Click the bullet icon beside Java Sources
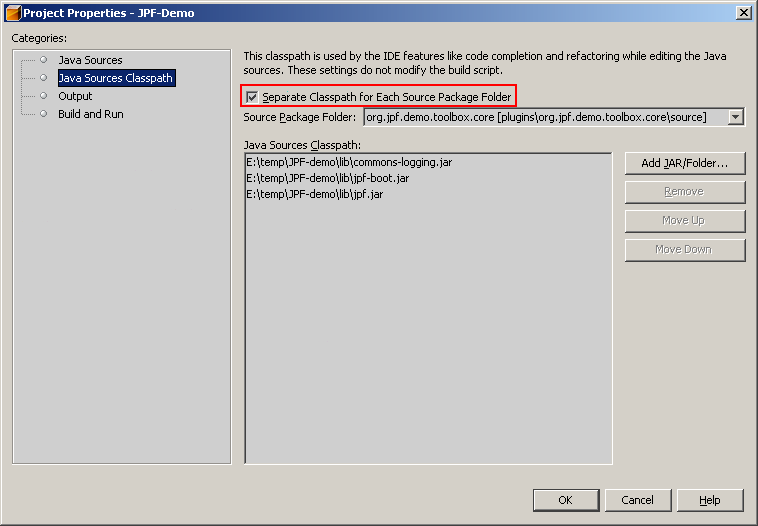758x526 pixels. point(43,60)
